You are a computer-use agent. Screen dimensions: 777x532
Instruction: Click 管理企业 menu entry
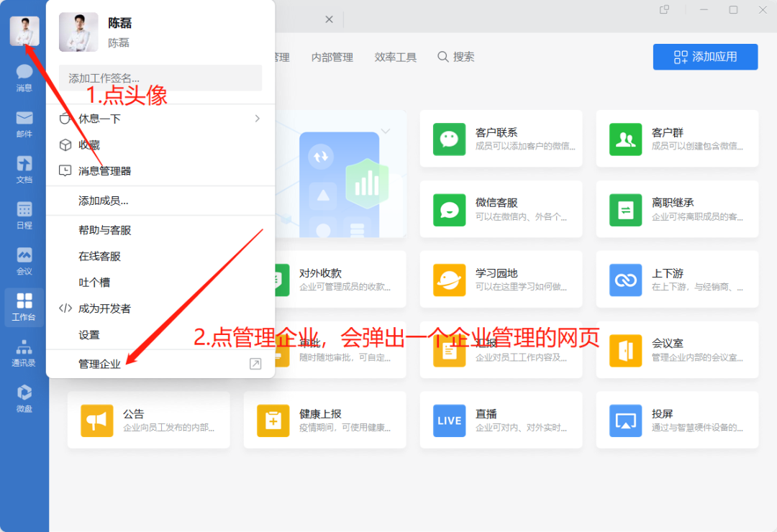pyautogui.click(x=160, y=364)
